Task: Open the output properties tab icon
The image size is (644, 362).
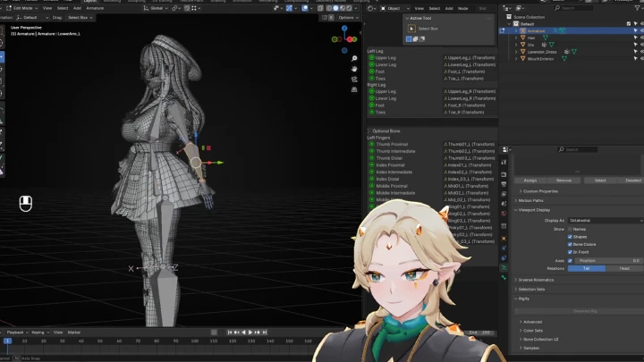Action: tap(504, 184)
